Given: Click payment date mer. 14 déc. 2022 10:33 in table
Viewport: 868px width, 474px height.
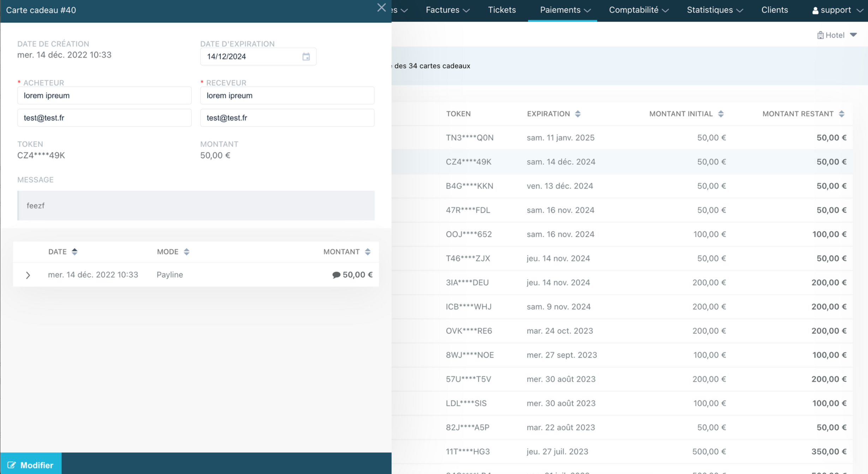Looking at the screenshot, I should [93, 275].
